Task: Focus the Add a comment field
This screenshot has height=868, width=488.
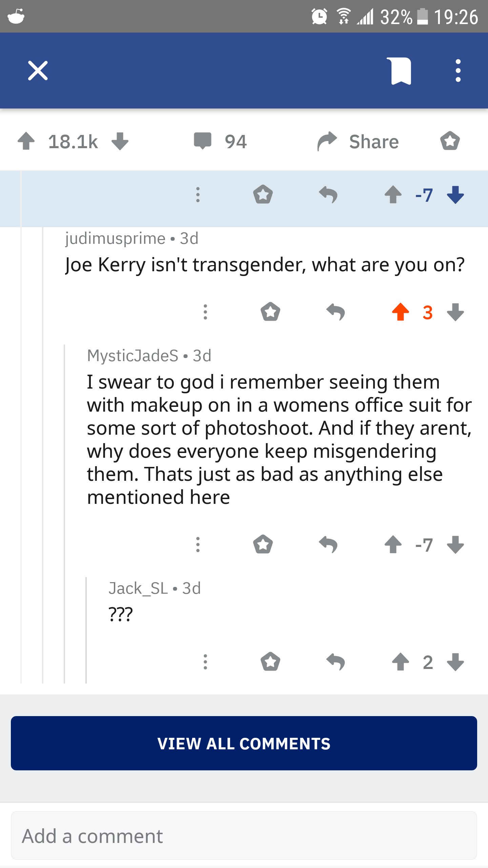Action: click(244, 836)
